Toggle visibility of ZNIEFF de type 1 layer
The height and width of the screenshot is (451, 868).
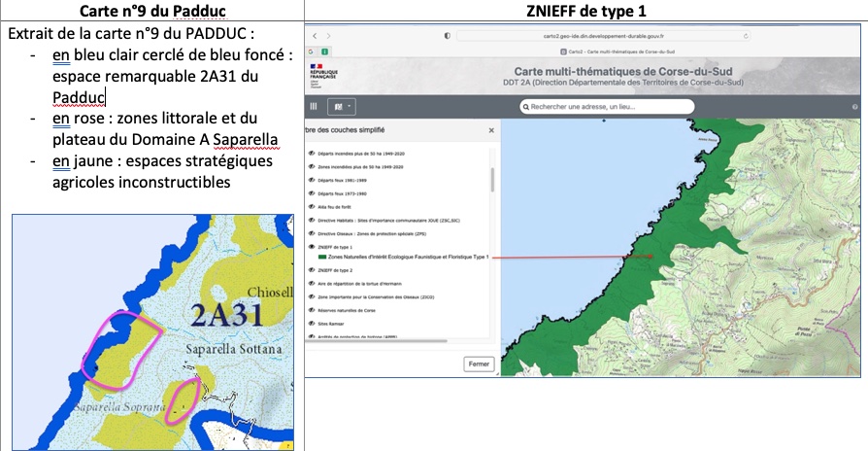click(312, 248)
